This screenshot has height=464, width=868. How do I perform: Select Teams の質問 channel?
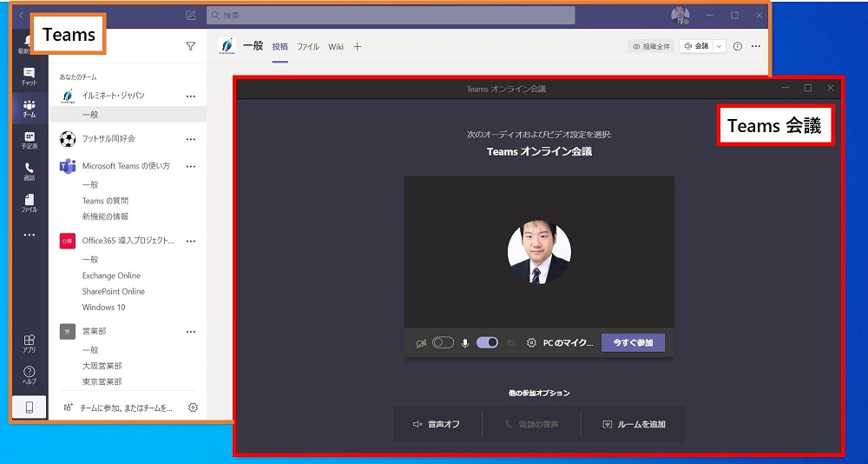click(106, 201)
